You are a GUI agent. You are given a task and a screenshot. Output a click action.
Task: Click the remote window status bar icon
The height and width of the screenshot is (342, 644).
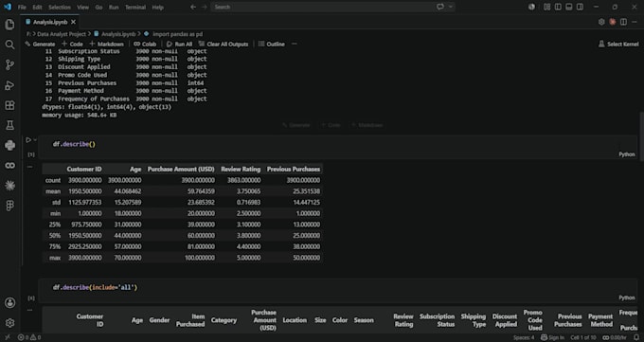[x=8, y=337]
